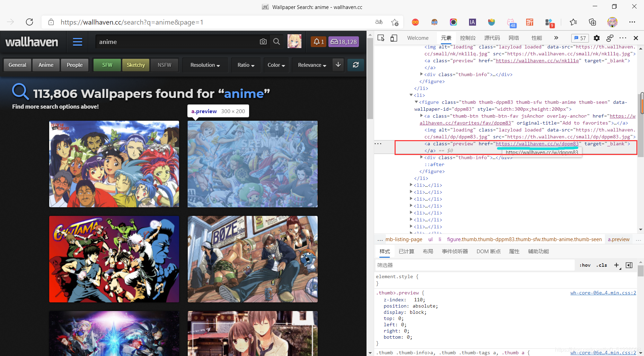The height and width of the screenshot is (356, 644).
Task: Toggle .cls class editor
Action: pyautogui.click(x=602, y=265)
